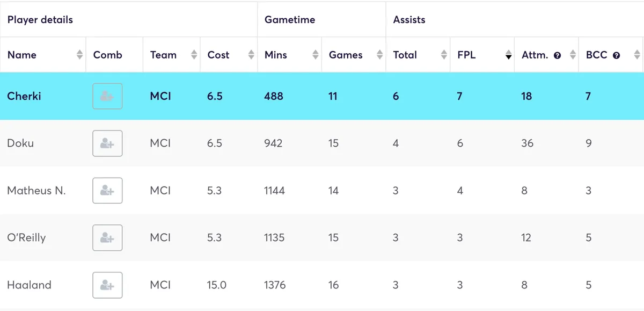Add Doku using his add-player icon
Viewport: 644px width, 311px height.
click(x=107, y=143)
